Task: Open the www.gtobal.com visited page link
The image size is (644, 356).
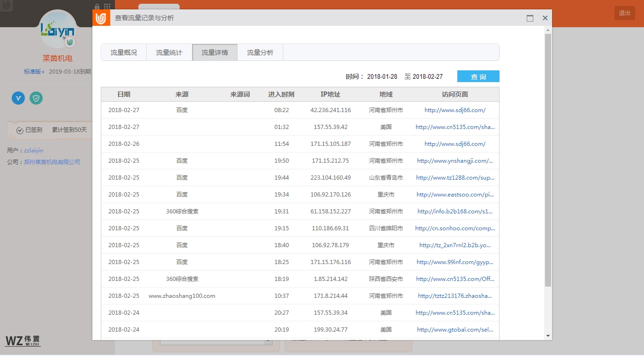Action: tap(455, 330)
